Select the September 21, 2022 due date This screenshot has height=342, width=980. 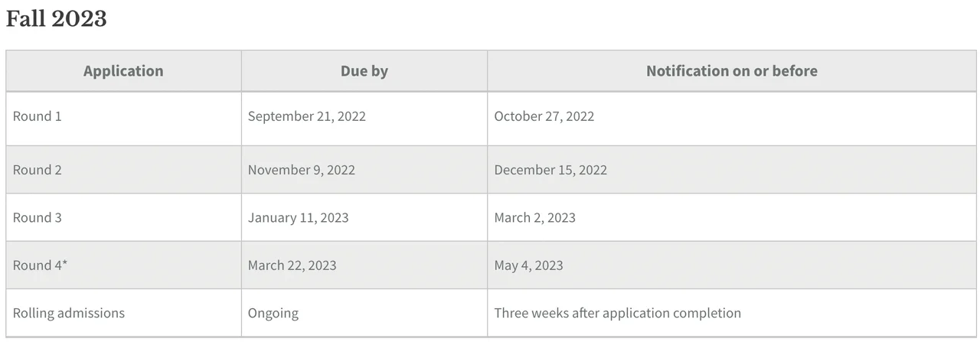point(306,116)
